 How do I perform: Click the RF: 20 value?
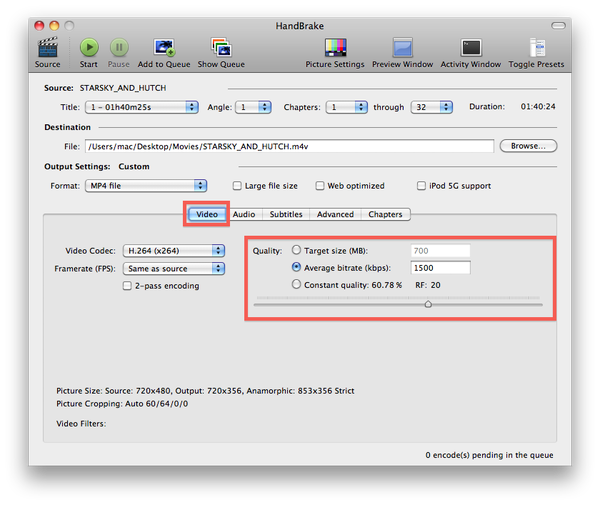[x=428, y=285]
